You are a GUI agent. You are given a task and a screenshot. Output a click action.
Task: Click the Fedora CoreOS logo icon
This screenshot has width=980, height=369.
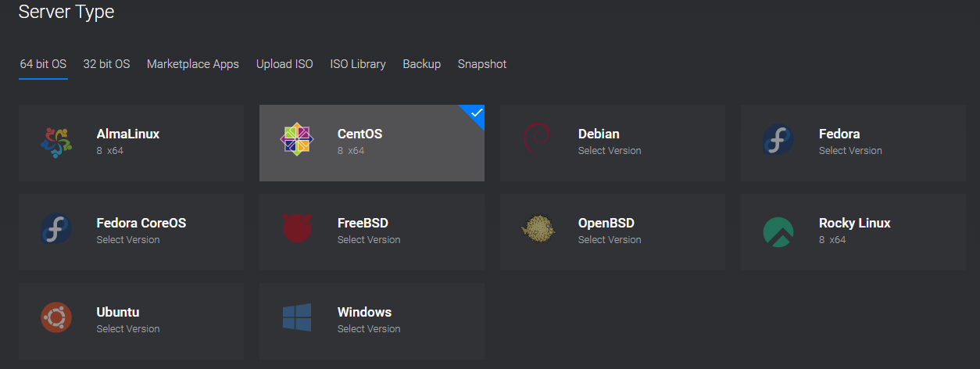56,228
